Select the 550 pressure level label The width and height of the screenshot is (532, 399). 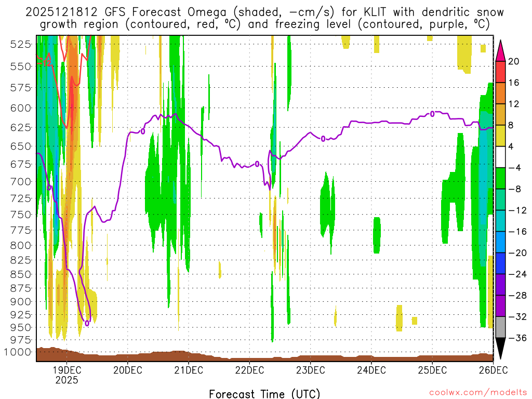(x=21, y=66)
